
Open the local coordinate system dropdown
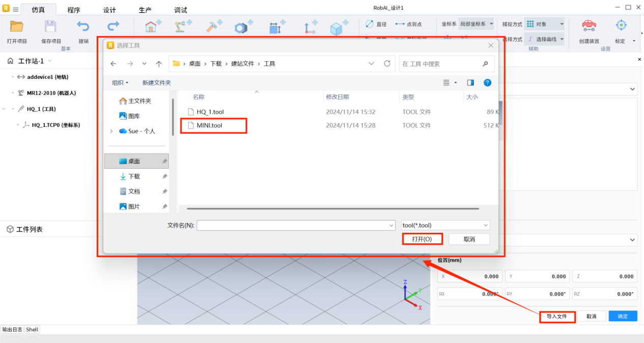(476, 24)
